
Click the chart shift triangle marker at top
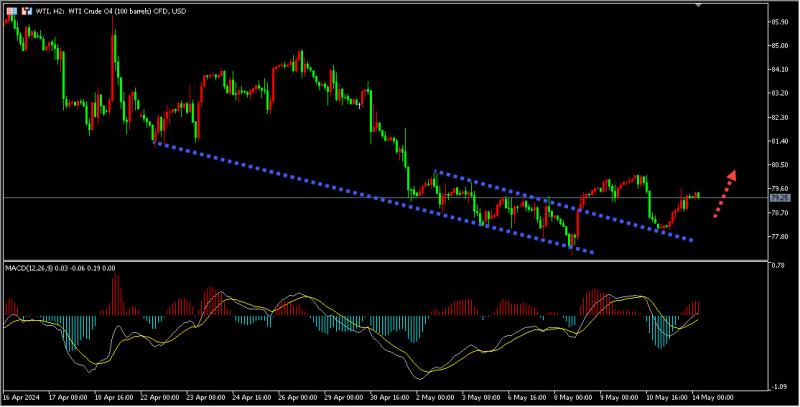[698, 4]
